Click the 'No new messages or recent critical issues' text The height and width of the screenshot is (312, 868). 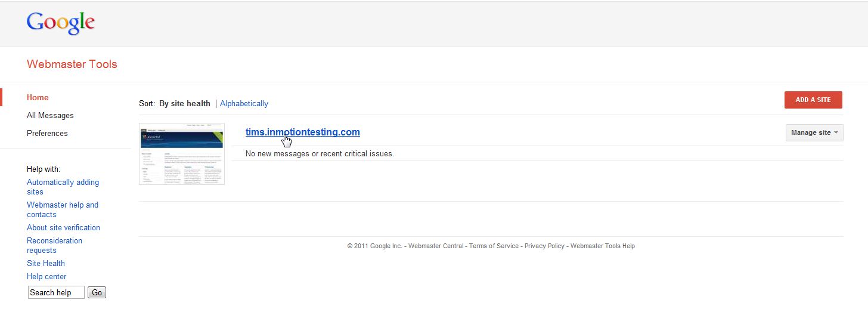pos(320,153)
